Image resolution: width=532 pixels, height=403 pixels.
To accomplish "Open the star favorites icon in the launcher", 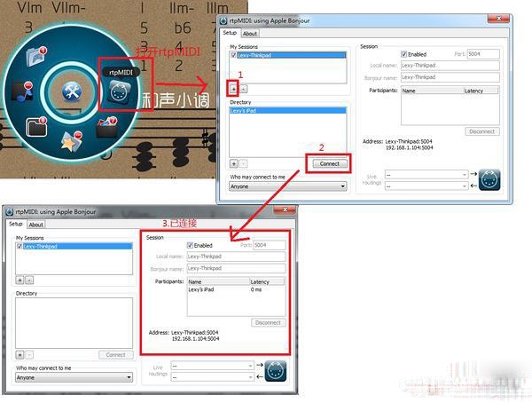I will click(71, 140).
